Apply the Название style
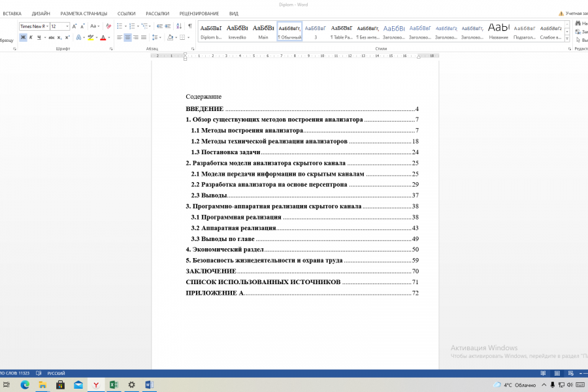This screenshot has width=588, height=392. click(x=498, y=31)
